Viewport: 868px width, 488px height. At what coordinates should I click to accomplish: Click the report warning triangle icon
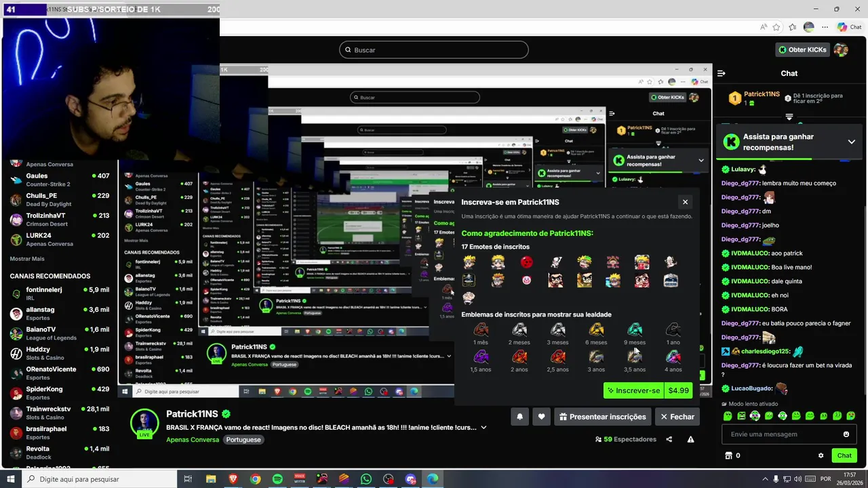pos(690,439)
